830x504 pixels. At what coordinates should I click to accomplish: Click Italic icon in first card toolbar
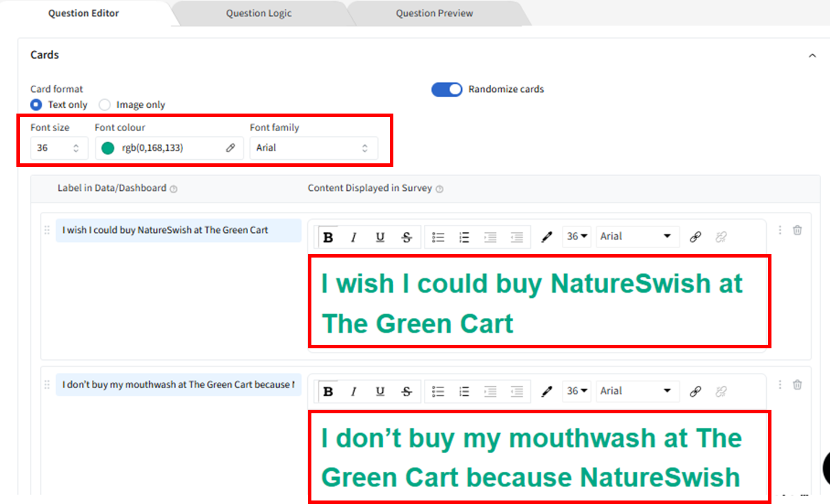click(x=354, y=237)
